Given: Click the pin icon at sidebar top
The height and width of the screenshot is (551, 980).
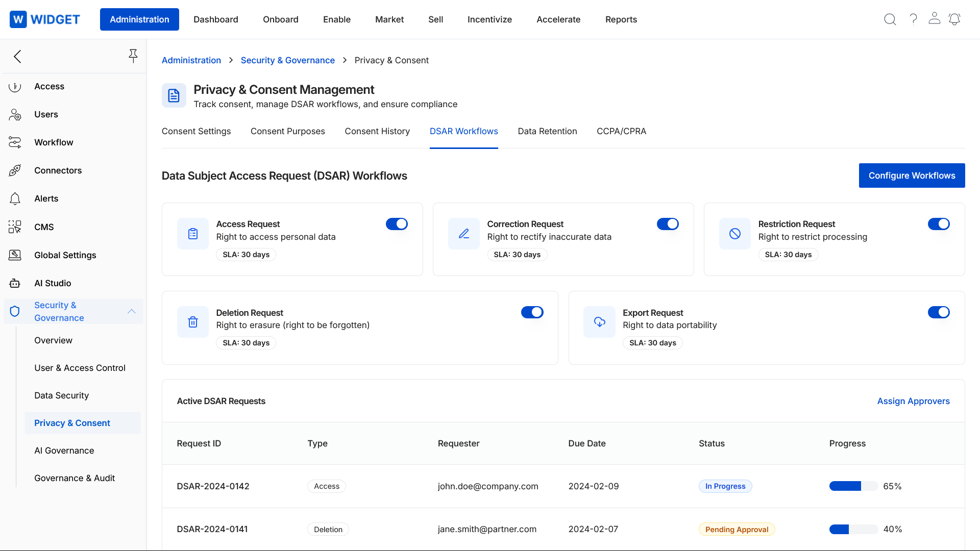Looking at the screenshot, I should pos(133,56).
